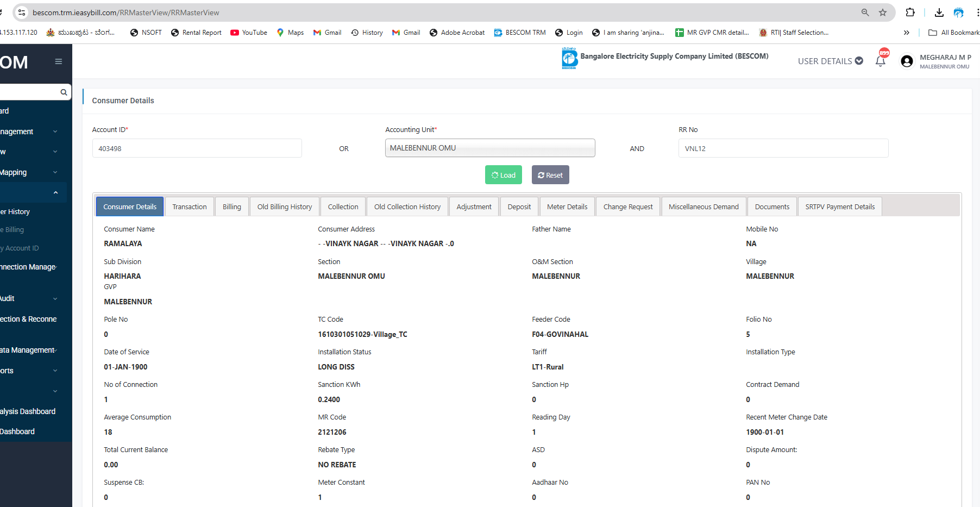This screenshot has width=980, height=507.
Task: Open the Login bookmark
Action: point(569,33)
